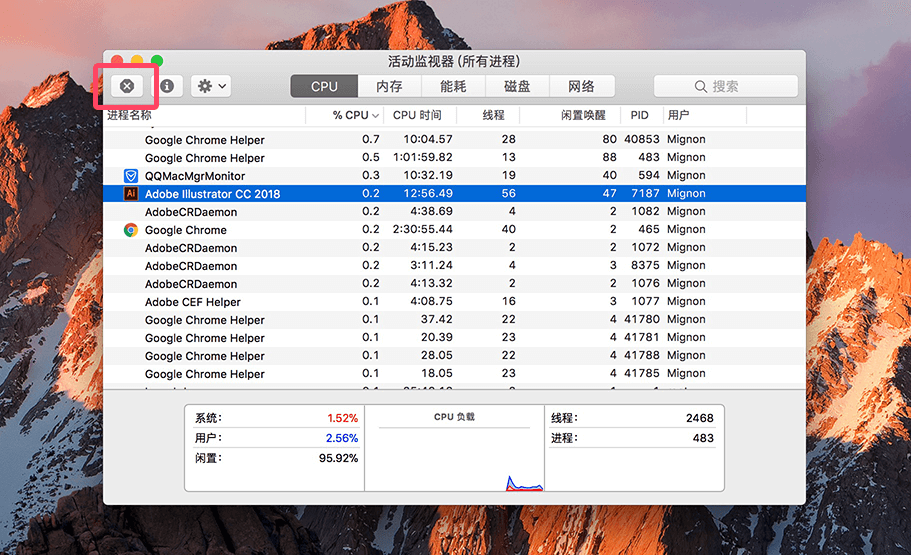Click the yellow minimize window button

tap(137, 60)
